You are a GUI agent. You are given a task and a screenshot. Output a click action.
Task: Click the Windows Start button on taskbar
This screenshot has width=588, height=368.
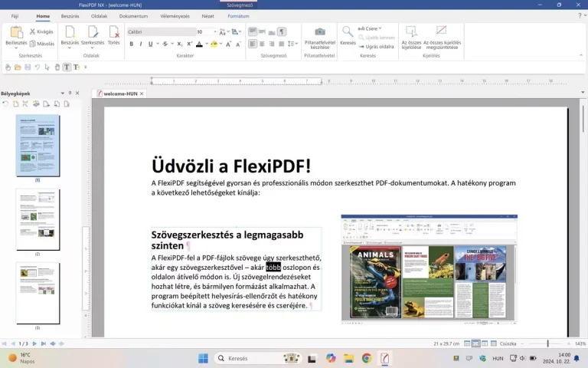(203, 358)
